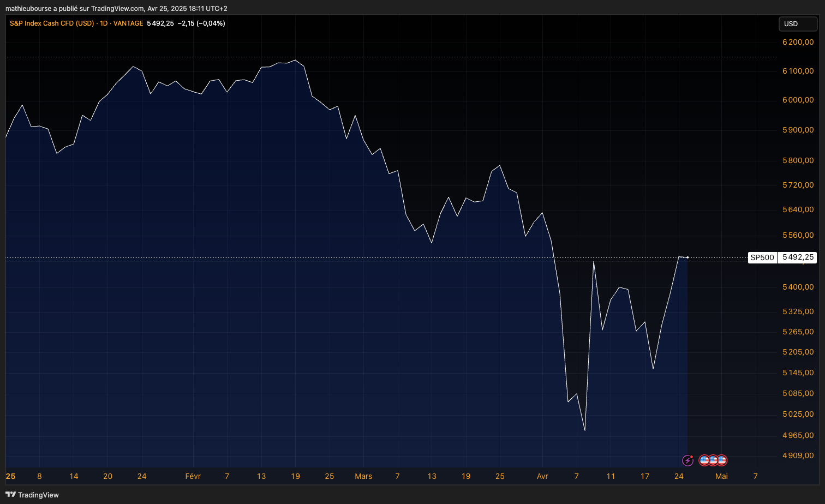
Task: Click the 5 325,00 price axis label
Action: [798, 311]
